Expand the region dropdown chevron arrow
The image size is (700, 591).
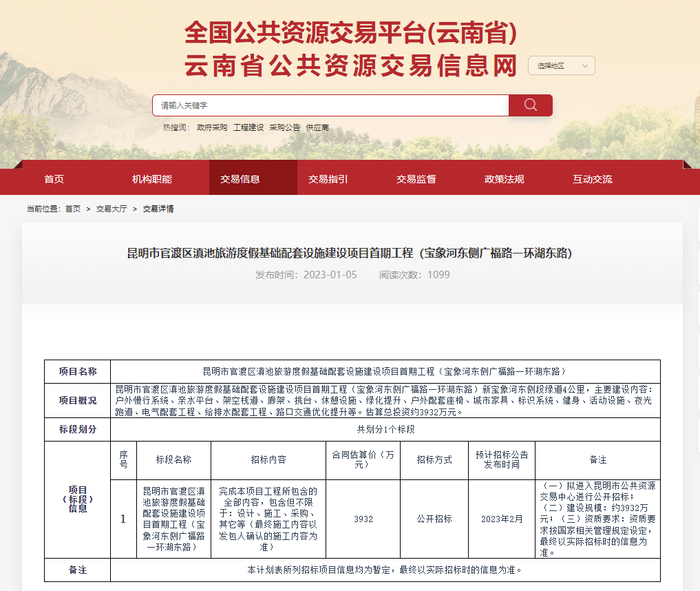[x=586, y=65]
